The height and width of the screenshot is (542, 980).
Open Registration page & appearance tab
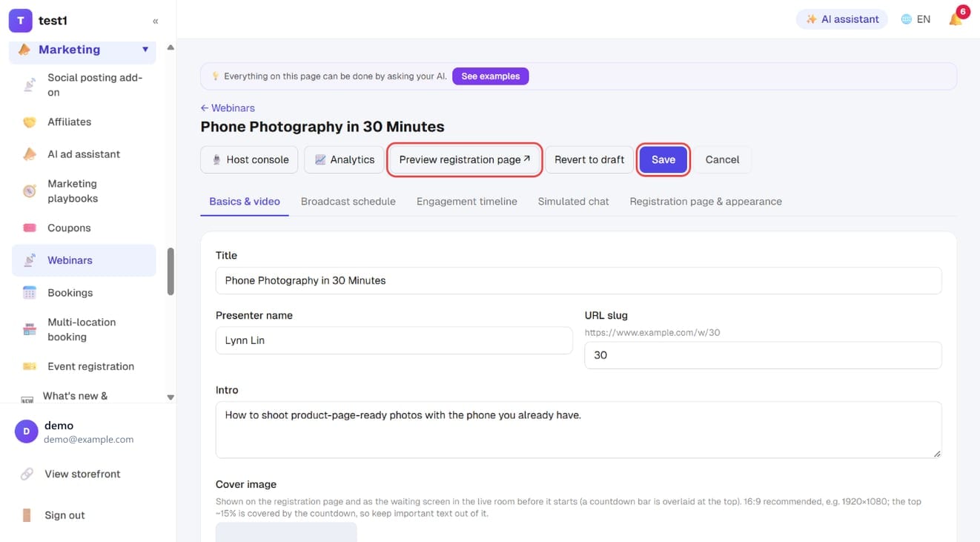tap(706, 201)
